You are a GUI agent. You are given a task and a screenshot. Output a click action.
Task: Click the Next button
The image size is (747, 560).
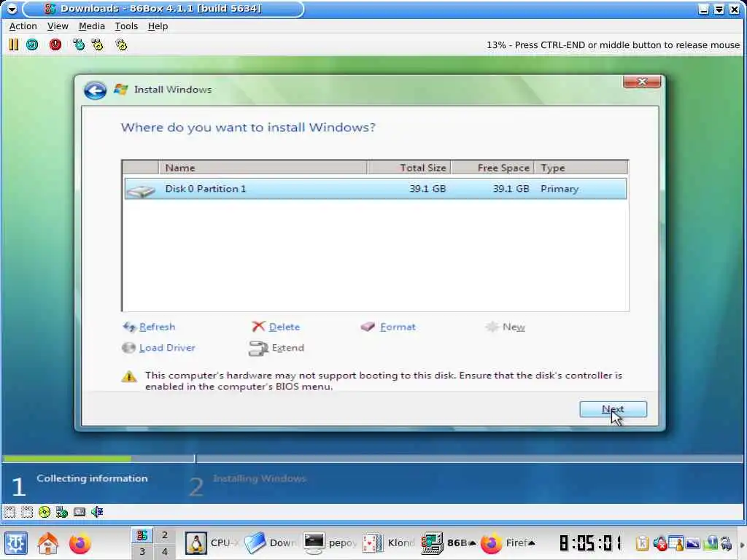point(613,409)
